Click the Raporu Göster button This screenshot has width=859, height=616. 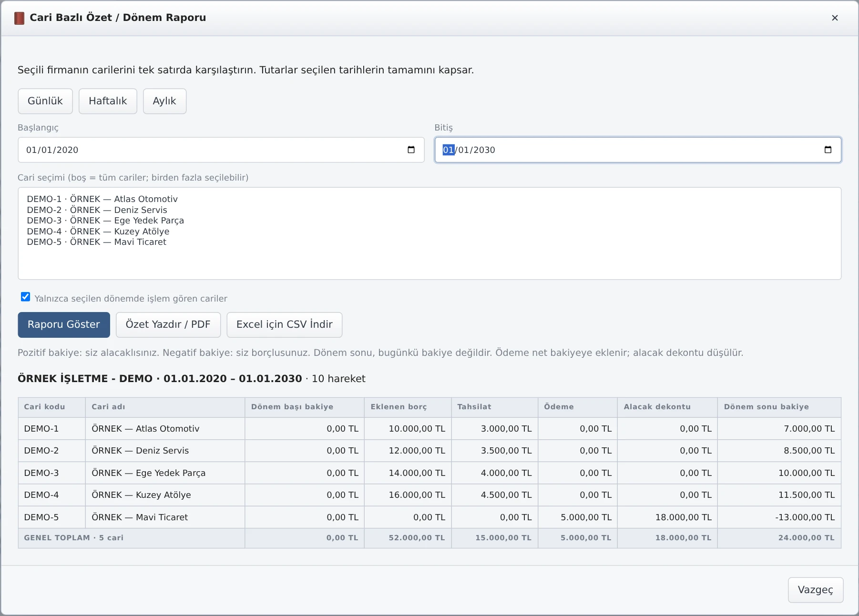(64, 324)
